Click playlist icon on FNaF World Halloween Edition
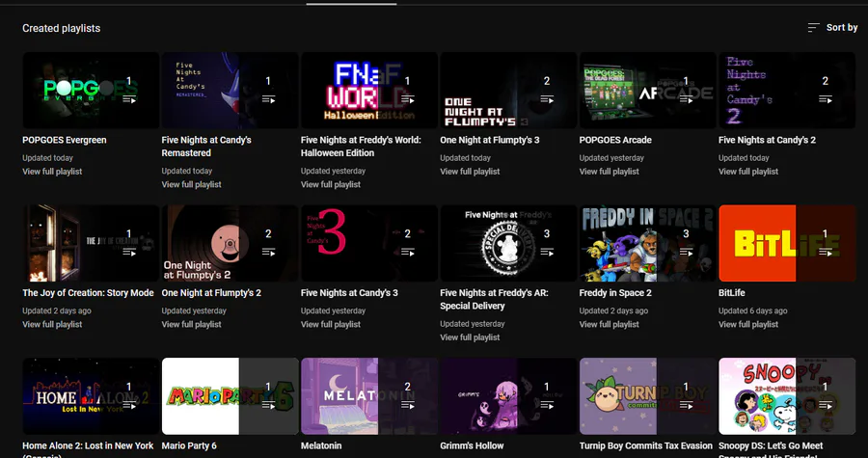This screenshot has width=868, height=458. [x=407, y=99]
